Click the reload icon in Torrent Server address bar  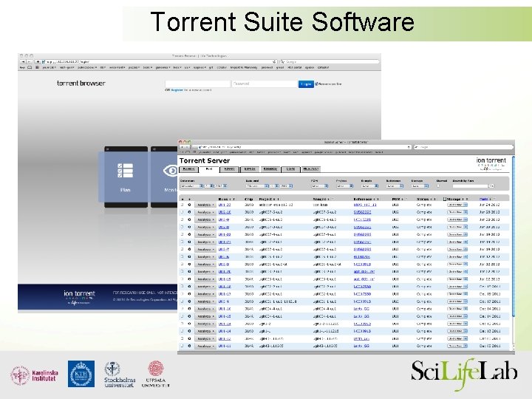point(409,147)
